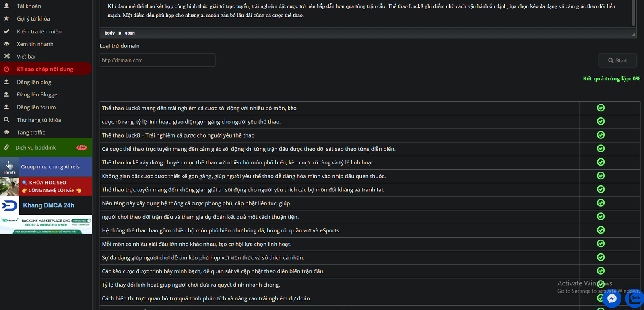
Task: Click the star icon next to Gợi ý từ khóa
Action: tap(6, 18)
